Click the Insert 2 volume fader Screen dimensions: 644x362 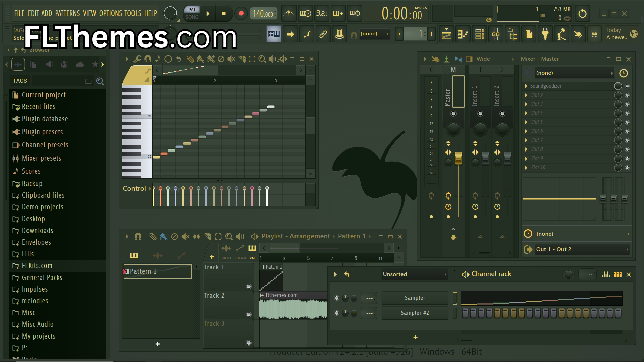(507, 158)
